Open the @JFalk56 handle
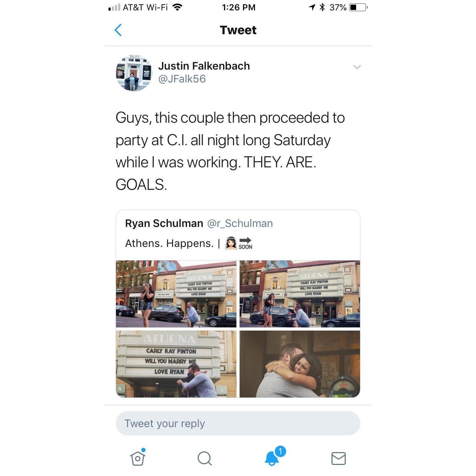The image size is (476, 476). (x=182, y=79)
